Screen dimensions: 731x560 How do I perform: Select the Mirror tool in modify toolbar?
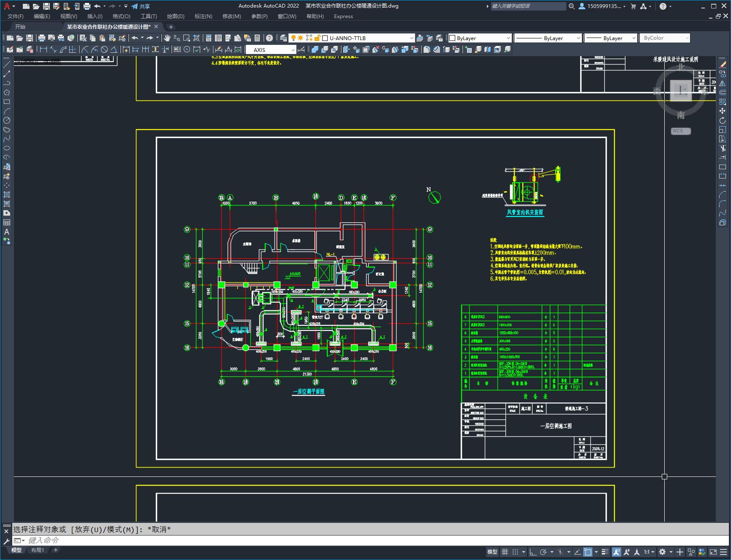pyautogui.click(x=723, y=83)
